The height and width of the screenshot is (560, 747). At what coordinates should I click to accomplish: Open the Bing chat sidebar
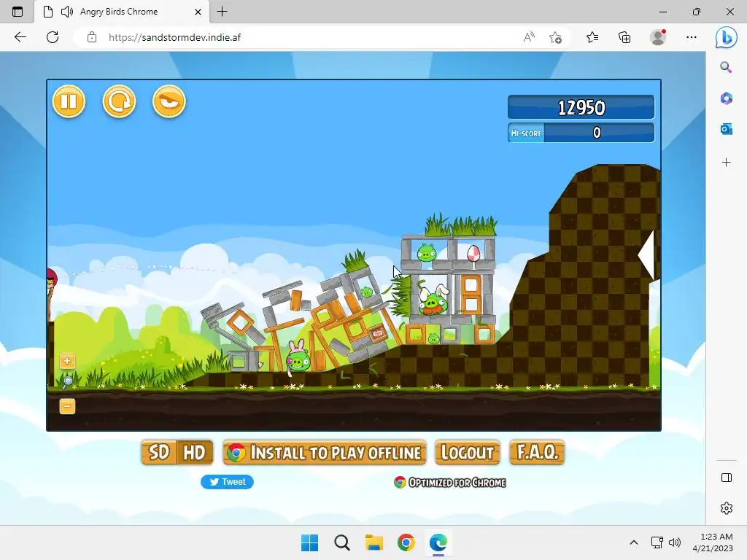(726, 37)
